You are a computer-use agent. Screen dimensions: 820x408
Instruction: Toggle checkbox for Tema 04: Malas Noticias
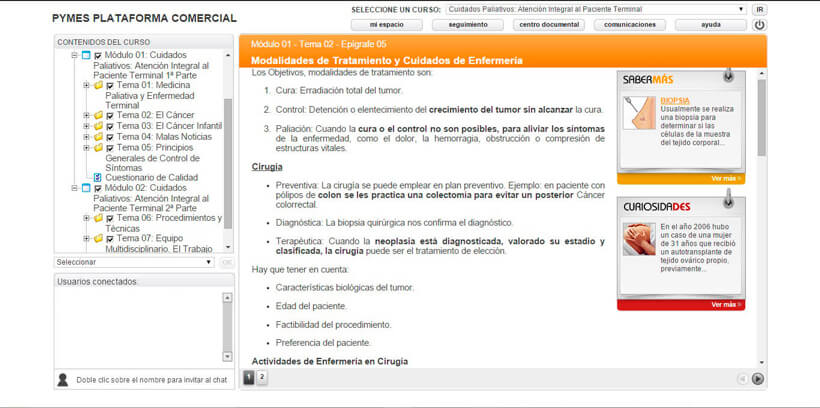point(110,138)
